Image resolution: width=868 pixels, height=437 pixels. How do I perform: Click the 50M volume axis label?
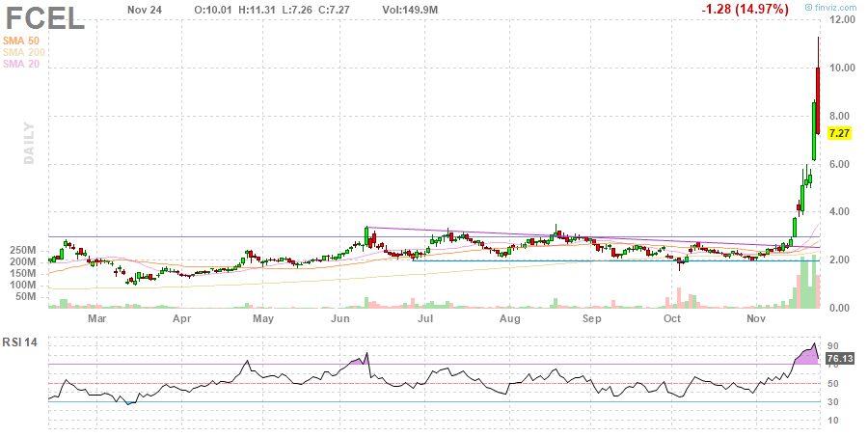[25, 297]
